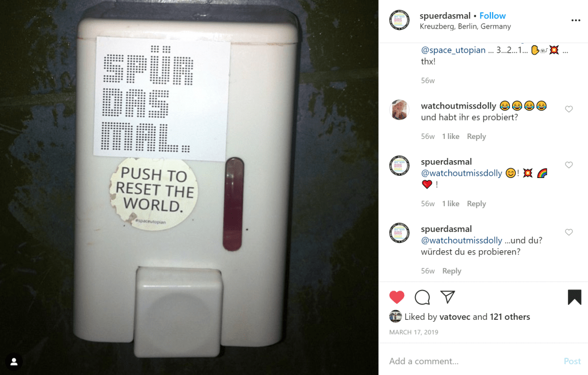This screenshot has width=588, height=375.
Task: Open spuerdasmal header profile picture
Action: point(399,20)
